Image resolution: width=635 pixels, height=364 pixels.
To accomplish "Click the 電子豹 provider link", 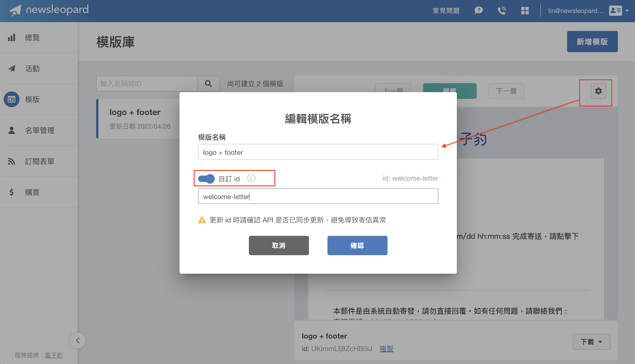I will 54,355.
